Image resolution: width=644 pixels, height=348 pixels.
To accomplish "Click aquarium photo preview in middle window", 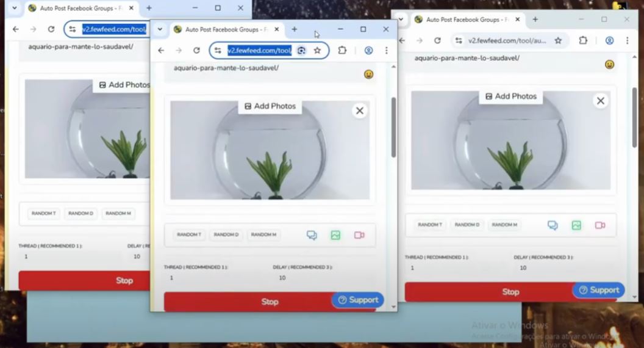I will coord(270,150).
